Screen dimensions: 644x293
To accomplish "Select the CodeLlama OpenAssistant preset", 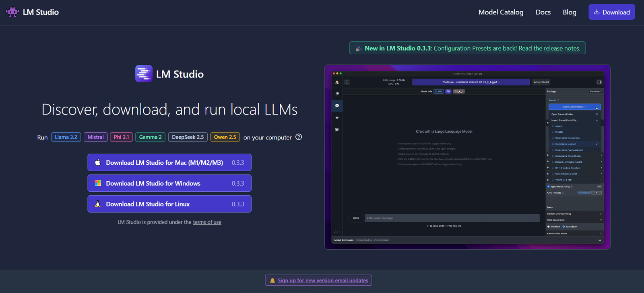I will point(574,150).
